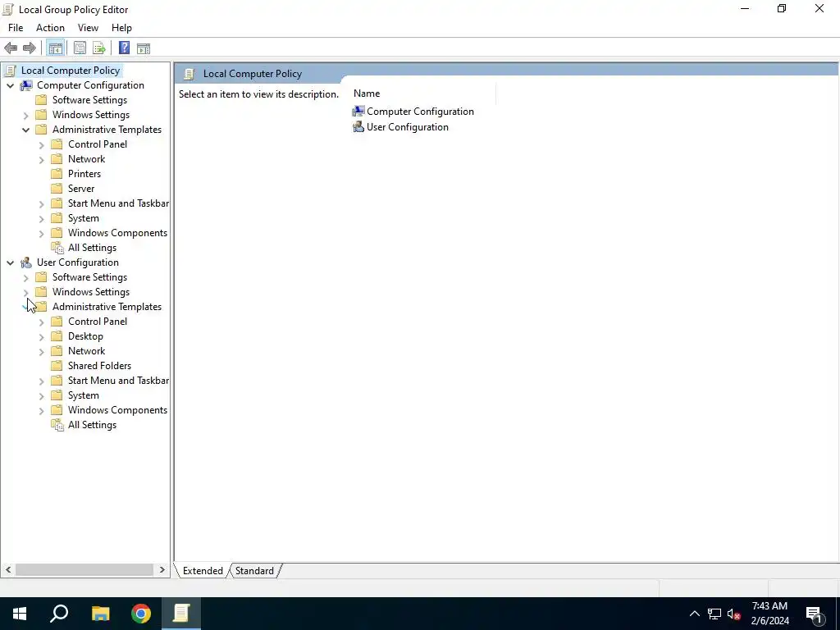Viewport: 840px width, 630px height.
Task: Click the Printers folder icon
Action: point(57,174)
